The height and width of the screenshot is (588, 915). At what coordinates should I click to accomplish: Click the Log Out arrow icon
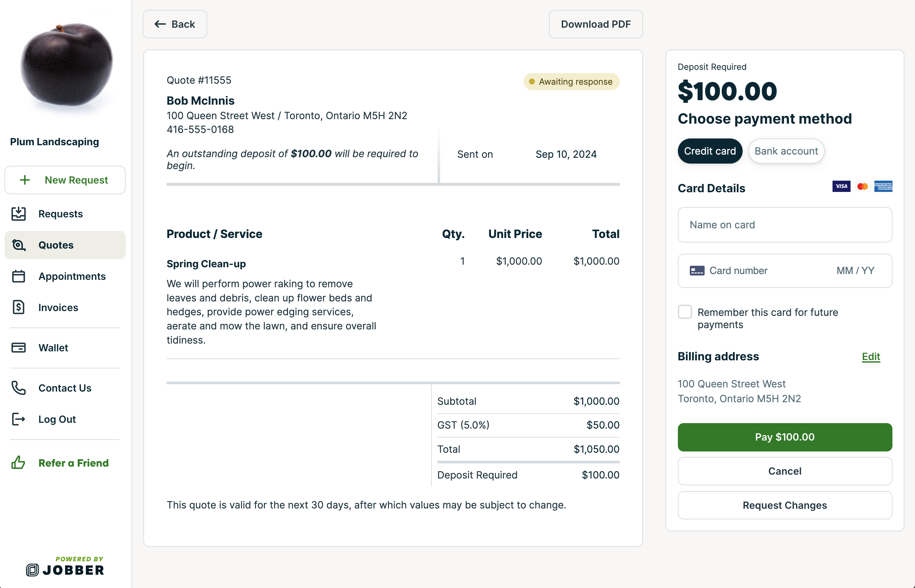[x=18, y=419]
